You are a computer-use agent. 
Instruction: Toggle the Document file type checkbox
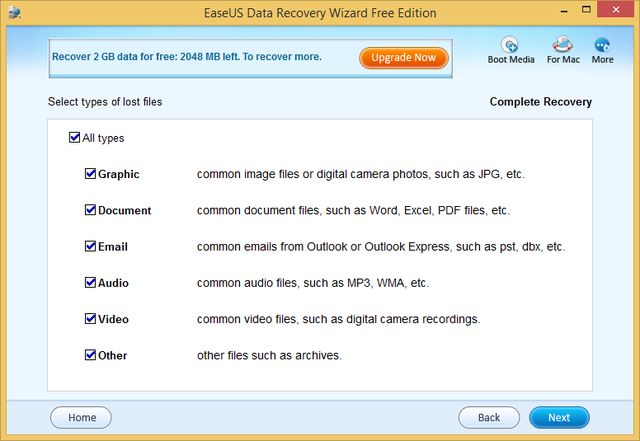pyautogui.click(x=90, y=210)
